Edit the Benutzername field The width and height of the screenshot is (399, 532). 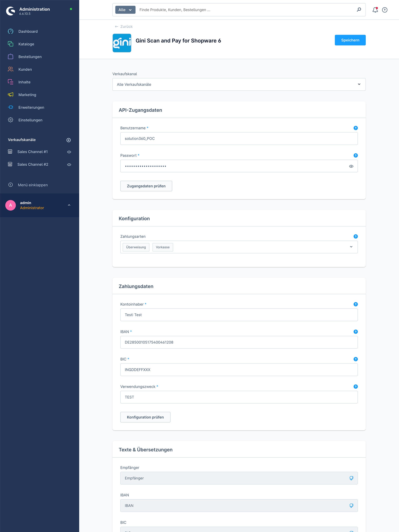point(239,139)
